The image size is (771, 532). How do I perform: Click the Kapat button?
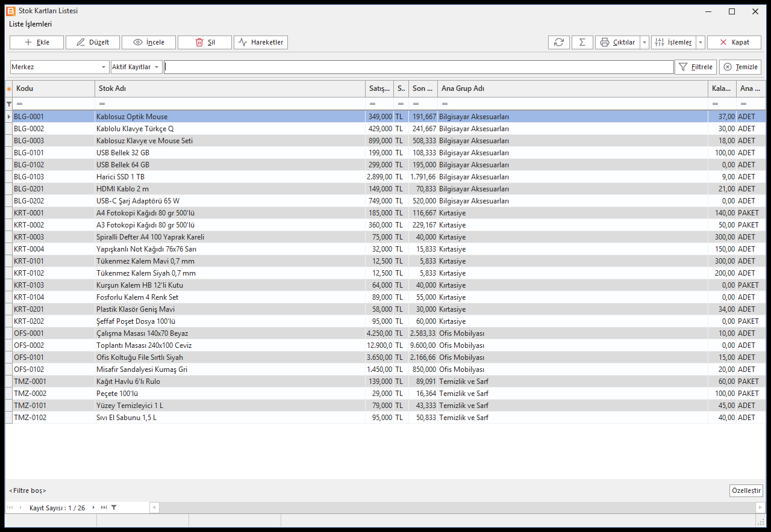tap(734, 42)
